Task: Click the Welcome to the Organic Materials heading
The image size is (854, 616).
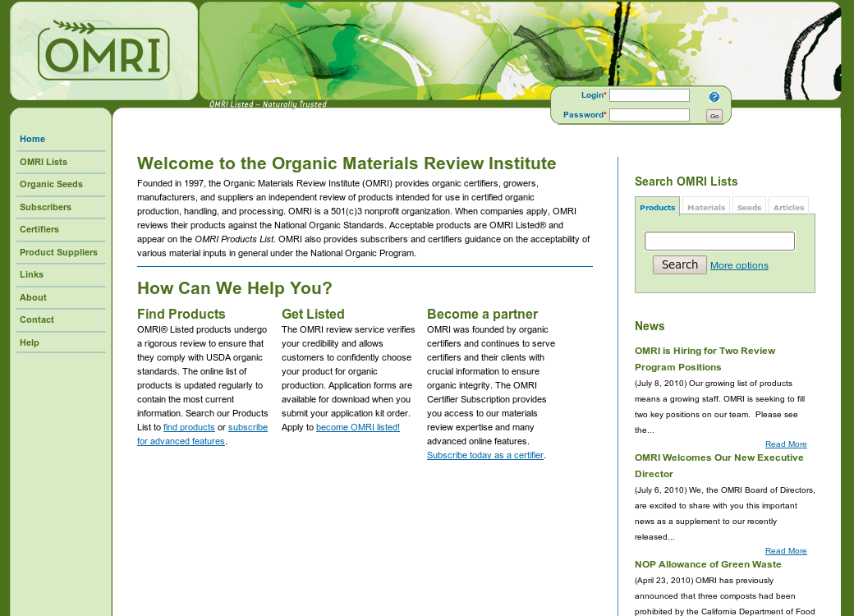Action: (347, 163)
